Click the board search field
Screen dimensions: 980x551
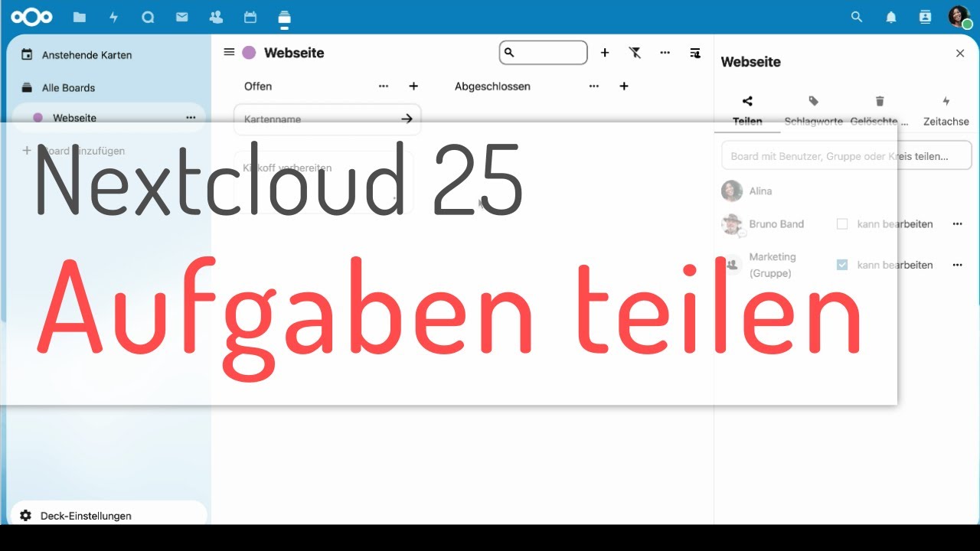click(x=544, y=52)
